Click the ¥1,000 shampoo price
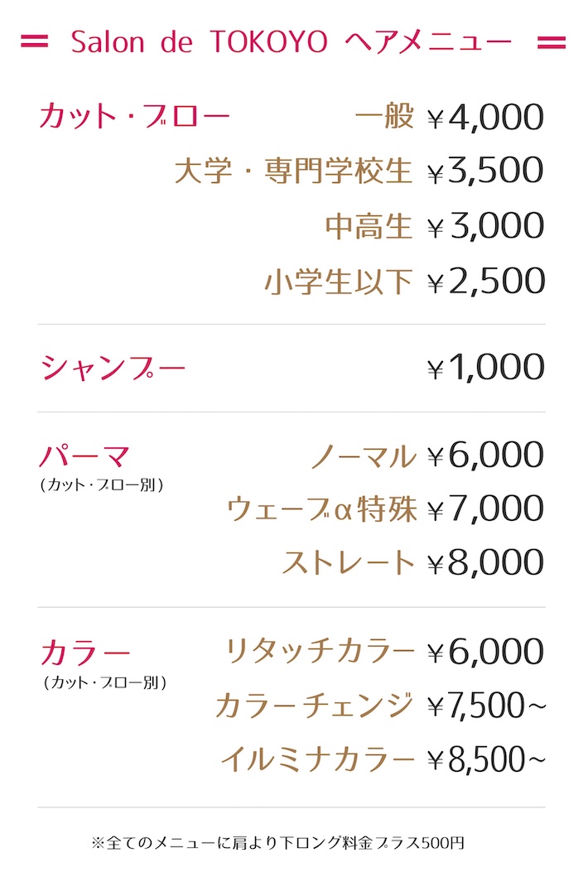This screenshot has height=872, width=588. (x=485, y=368)
